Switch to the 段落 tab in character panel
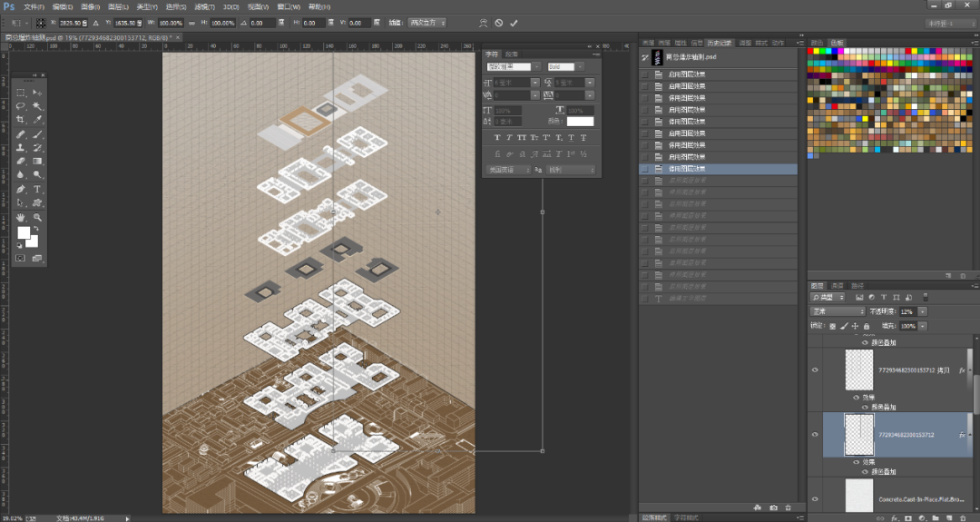The image size is (980, 522). tap(511, 54)
